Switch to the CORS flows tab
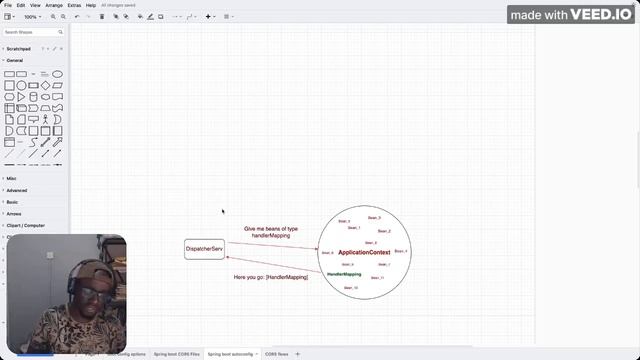Viewport: 640px width, 360px height. [277, 354]
